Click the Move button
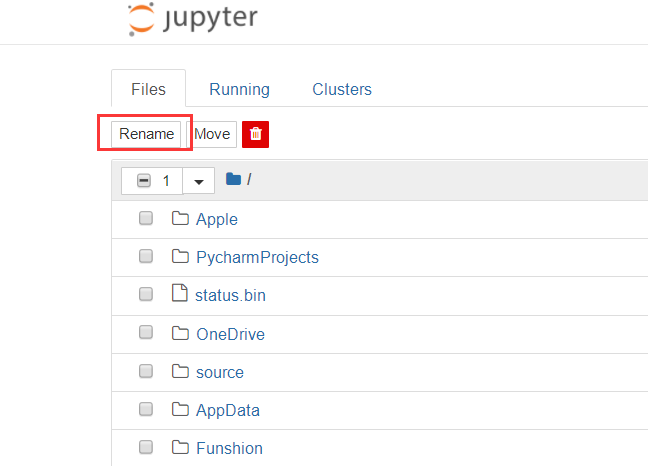Viewport: 648px width, 466px height. 212,134
